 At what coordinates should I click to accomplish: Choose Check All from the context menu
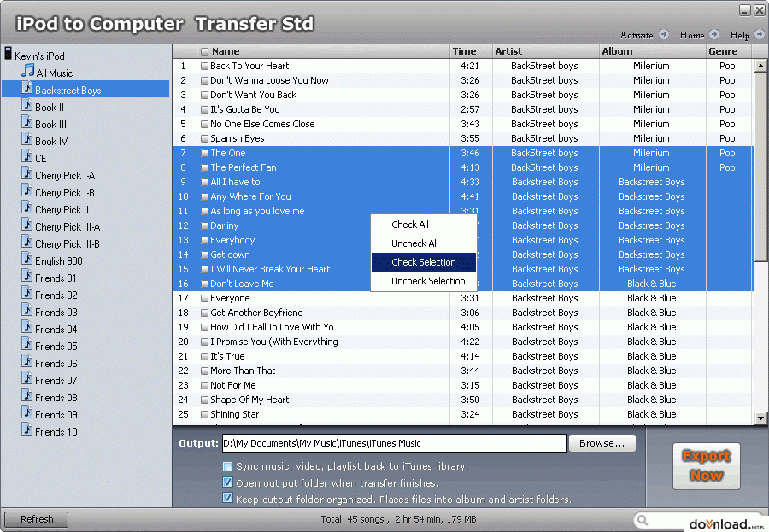tap(424, 225)
